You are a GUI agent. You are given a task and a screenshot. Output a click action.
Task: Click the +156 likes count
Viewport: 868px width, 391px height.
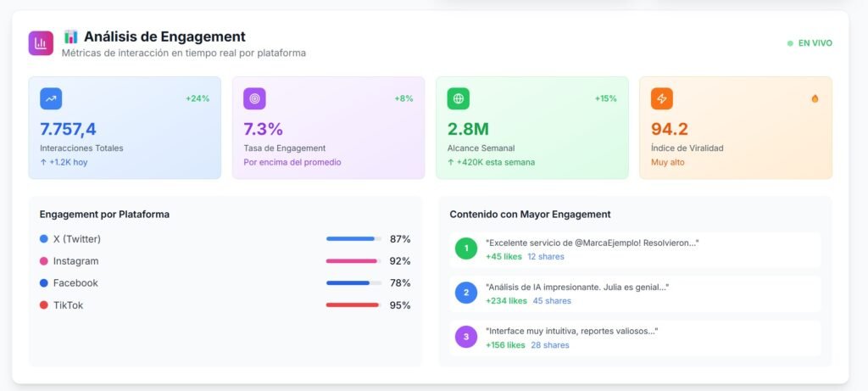505,345
